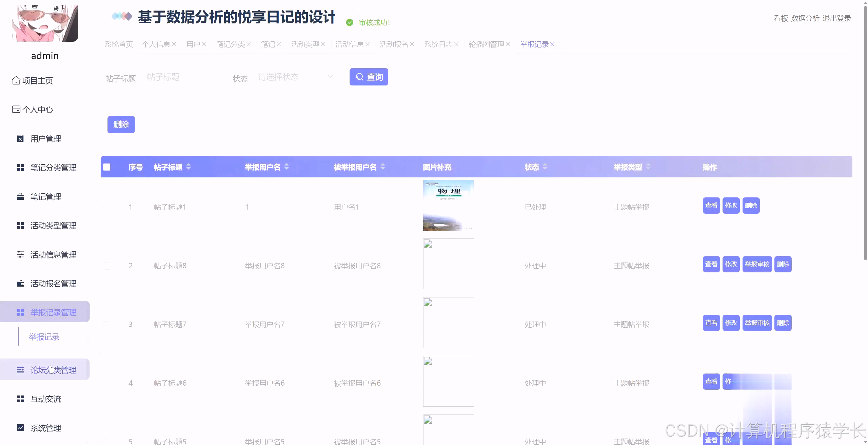Viewport: 868px width, 445px height.
Task: Select the 笔记管理 printer-style icon
Action: (x=20, y=196)
